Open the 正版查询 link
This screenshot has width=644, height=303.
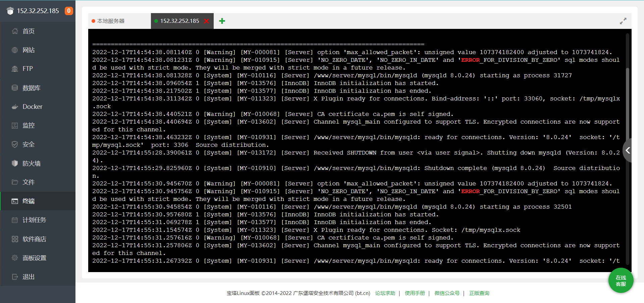click(x=479, y=293)
